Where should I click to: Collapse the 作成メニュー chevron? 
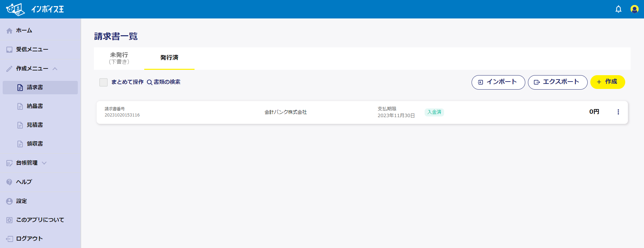[55, 69]
